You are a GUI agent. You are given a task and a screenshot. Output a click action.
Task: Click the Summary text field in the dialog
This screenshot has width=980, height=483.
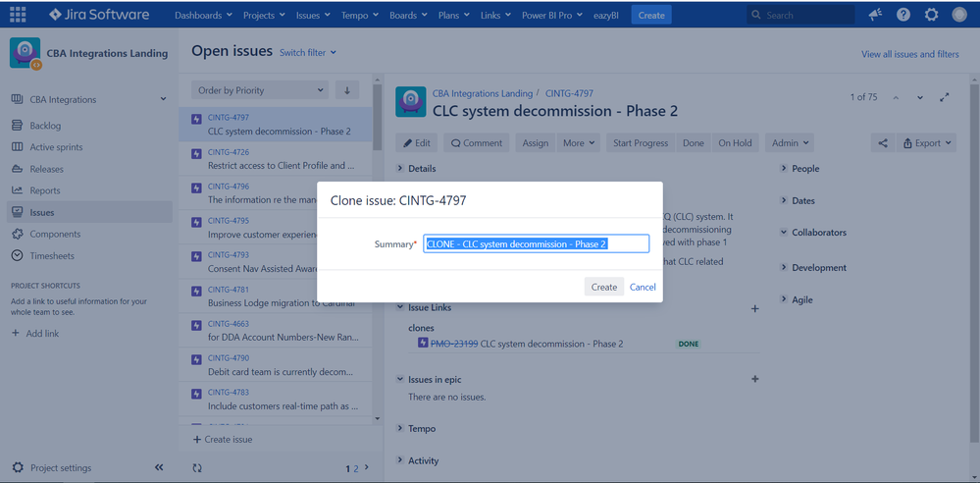(537, 244)
